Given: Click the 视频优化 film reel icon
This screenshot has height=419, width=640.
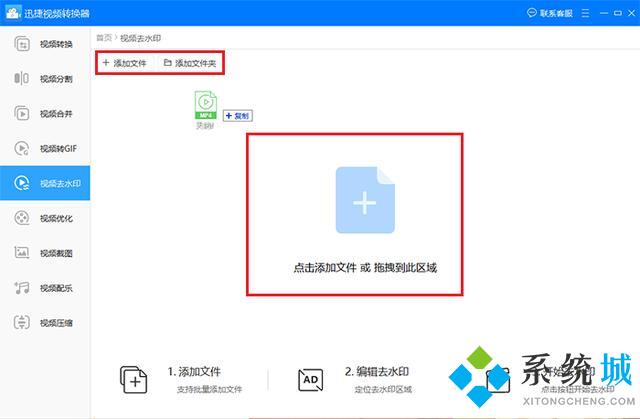Looking at the screenshot, I should click(22, 218).
